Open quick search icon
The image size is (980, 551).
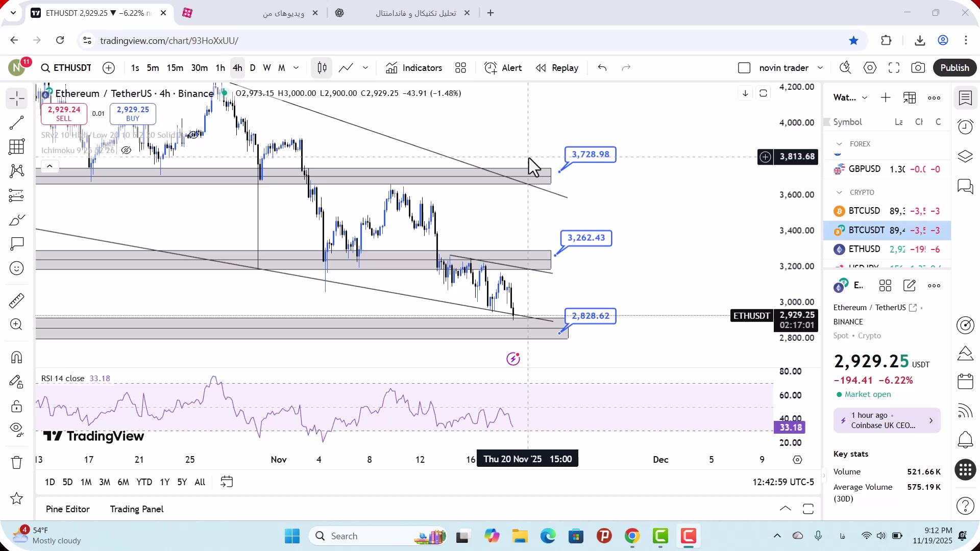click(846, 68)
